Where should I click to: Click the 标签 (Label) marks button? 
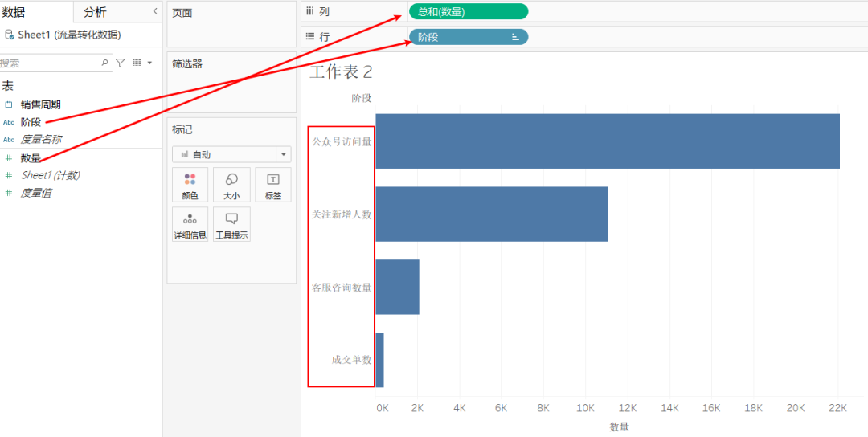pyautogui.click(x=273, y=185)
